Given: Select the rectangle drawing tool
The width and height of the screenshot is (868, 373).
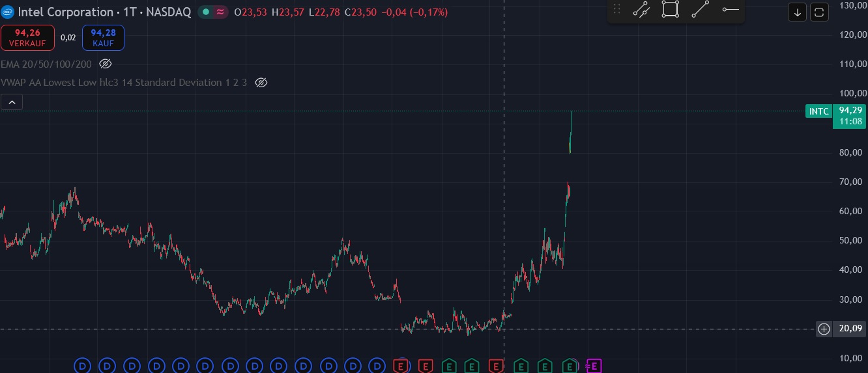Looking at the screenshot, I should pyautogui.click(x=671, y=9).
